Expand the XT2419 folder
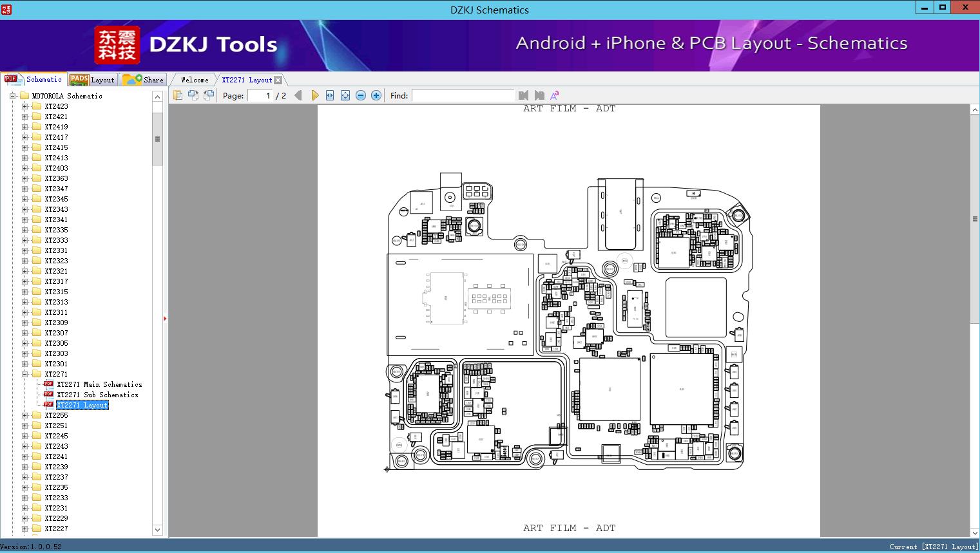980x553 pixels. pyautogui.click(x=24, y=127)
